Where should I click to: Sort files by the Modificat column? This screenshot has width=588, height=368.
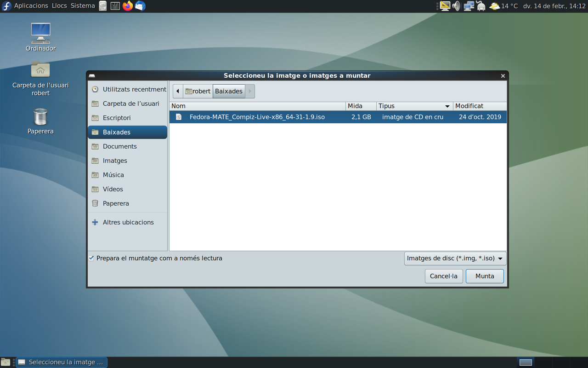point(480,106)
